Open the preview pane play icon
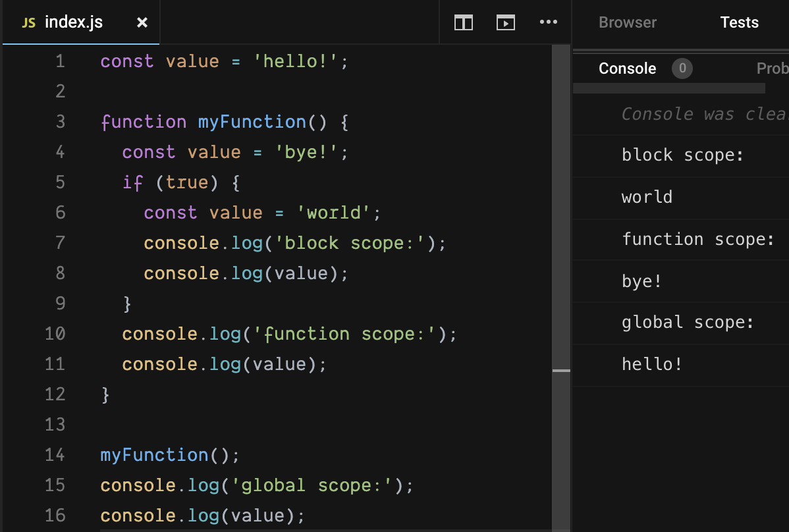The height and width of the screenshot is (532, 789). [x=505, y=22]
